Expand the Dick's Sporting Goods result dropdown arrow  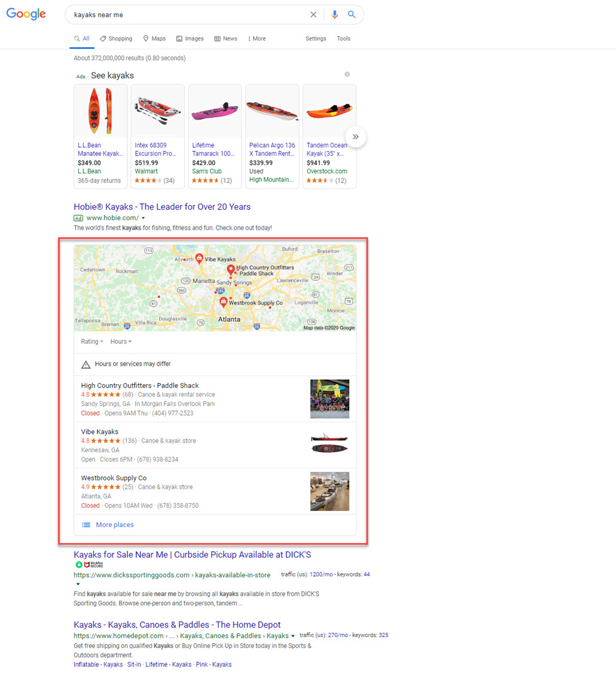tap(78, 584)
